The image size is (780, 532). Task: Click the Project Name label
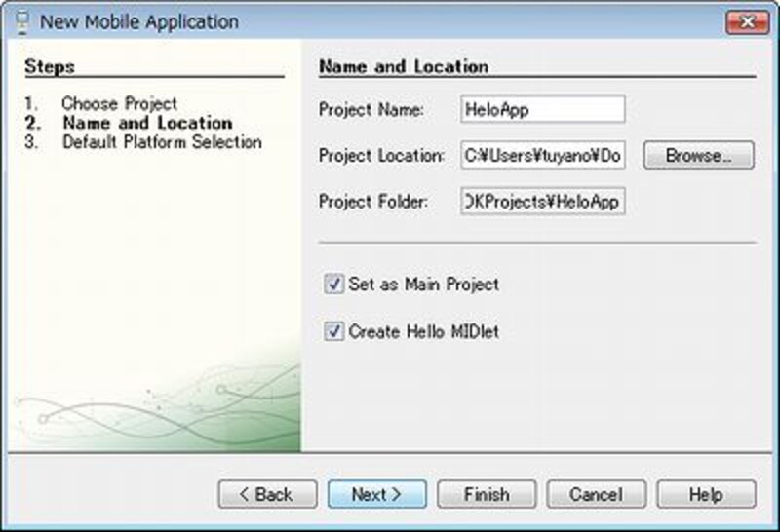tap(371, 110)
